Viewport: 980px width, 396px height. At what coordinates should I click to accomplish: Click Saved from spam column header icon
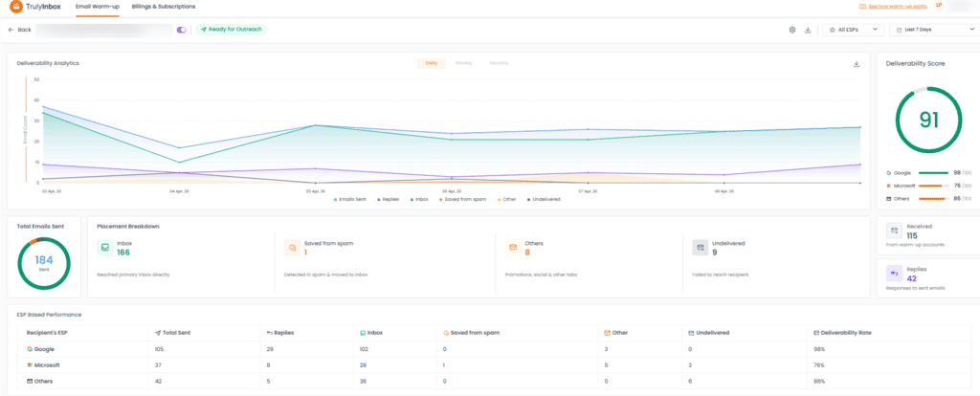(x=446, y=333)
